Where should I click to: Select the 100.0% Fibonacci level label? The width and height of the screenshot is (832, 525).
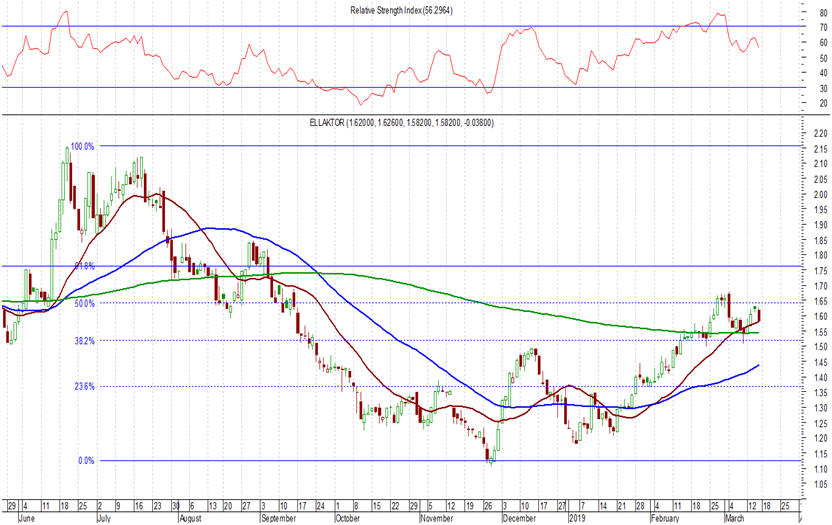(82, 146)
